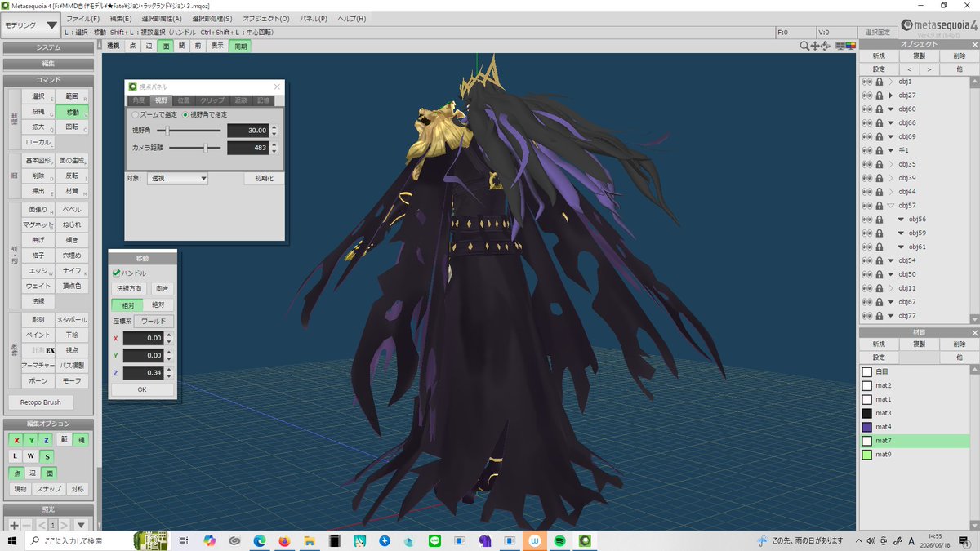Expand the obj11 tree node
Screen dimensions: 980x551
tap(890, 288)
